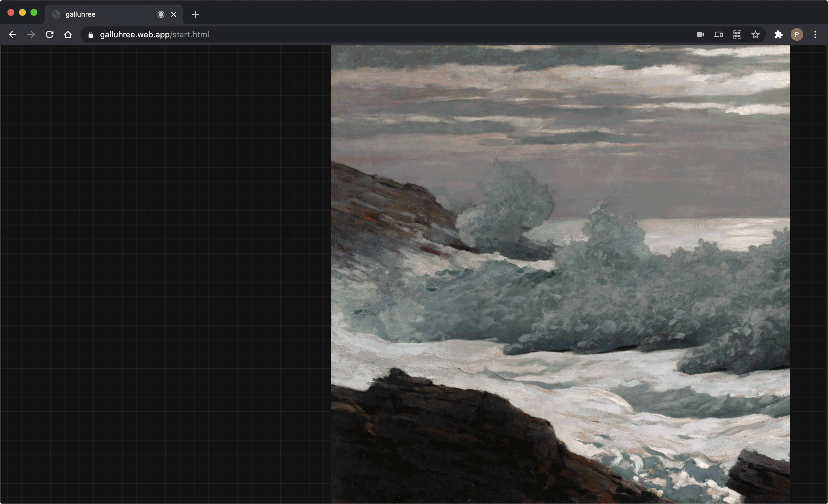The height and width of the screenshot is (504, 828).
Task: Close window with red button
Action: point(11,12)
